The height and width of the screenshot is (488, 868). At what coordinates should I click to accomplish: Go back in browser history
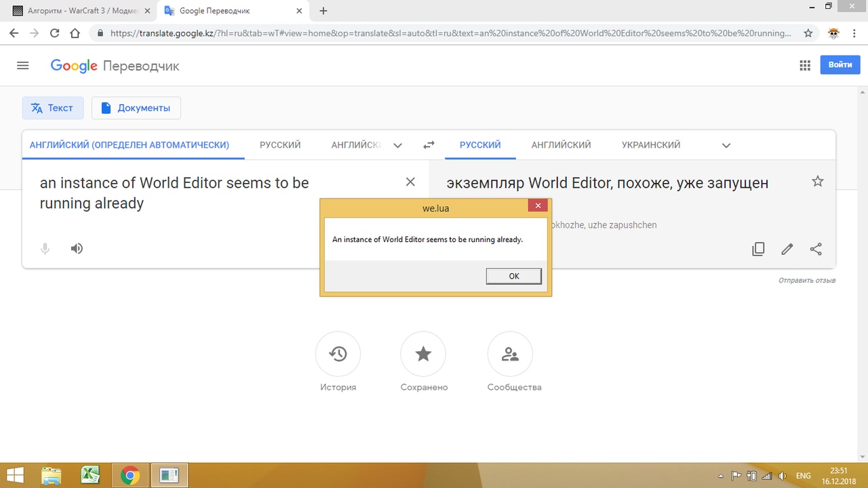pos(14,33)
